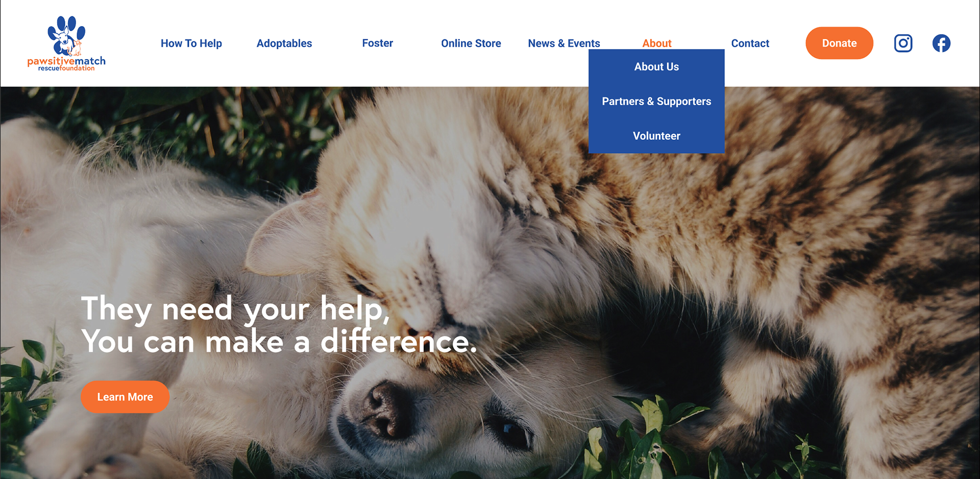Click the blue paw print logo graphic
The height and width of the screenshot is (479, 980).
66,35
